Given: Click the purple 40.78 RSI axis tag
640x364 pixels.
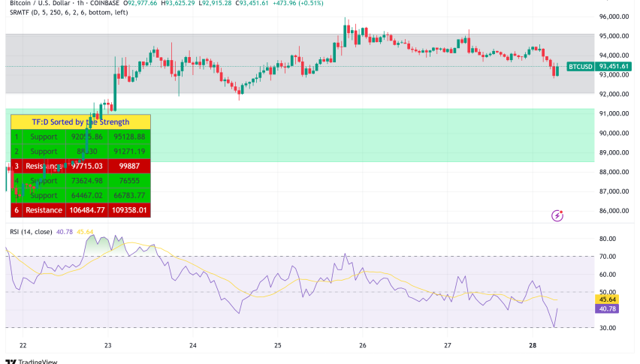Looking at the screenshot, I should pos(608,309).
